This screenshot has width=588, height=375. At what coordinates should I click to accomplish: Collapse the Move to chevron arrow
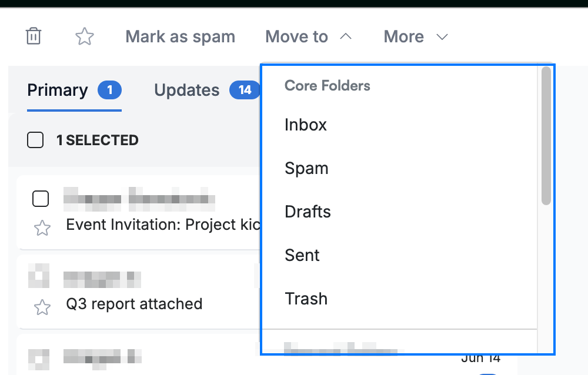click(346, 36)
